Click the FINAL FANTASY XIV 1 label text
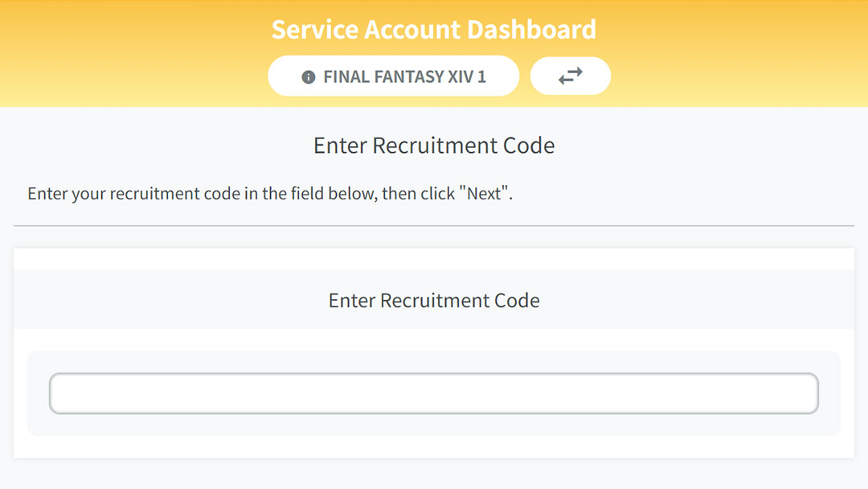The width and height of the screenshot is (868, 489). coord(404,76)
